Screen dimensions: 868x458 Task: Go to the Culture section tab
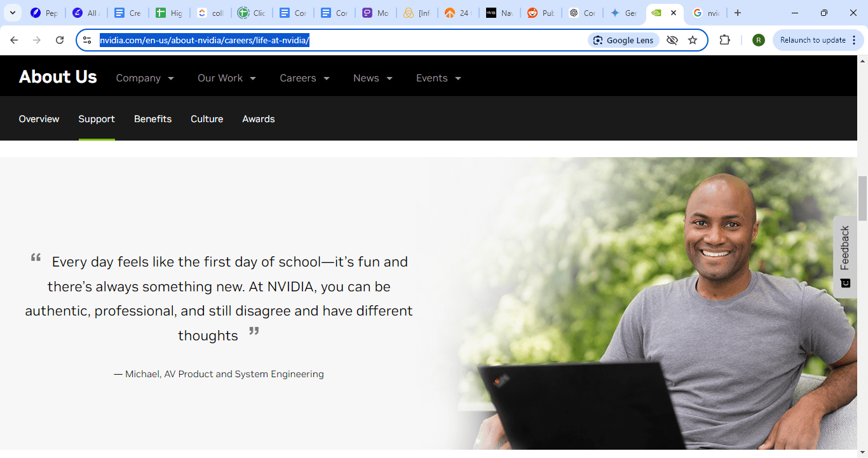click(207, 119)
